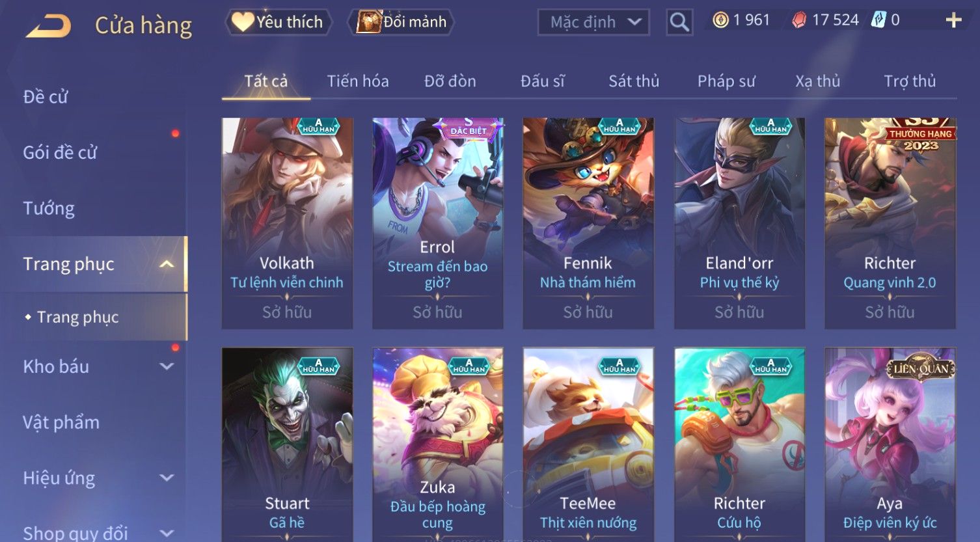
Task: Open Gói đề cử sidebar entry
Action: point(60,153)
